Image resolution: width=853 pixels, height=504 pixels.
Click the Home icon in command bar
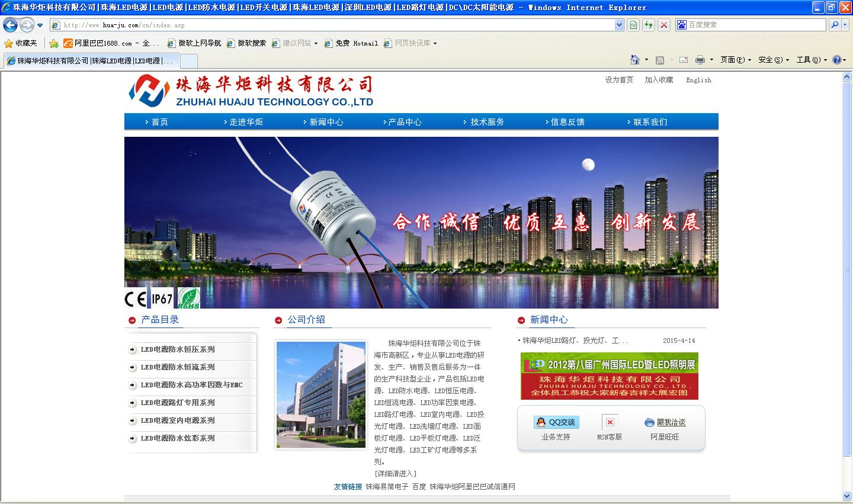[x=635, y=60]
